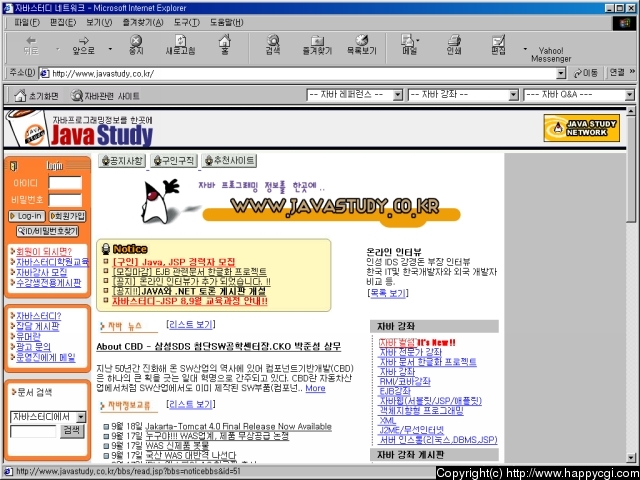Open the 보기(V) menu
Viewport: 640px width, 480px height.
click(x=99, y=22)
